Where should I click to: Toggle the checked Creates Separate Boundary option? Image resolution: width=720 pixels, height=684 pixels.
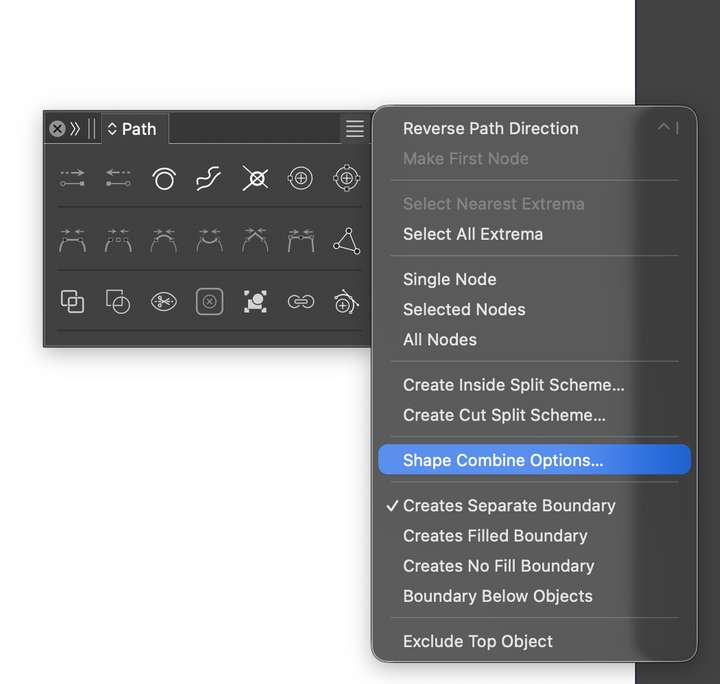click(x=509, y=506)
